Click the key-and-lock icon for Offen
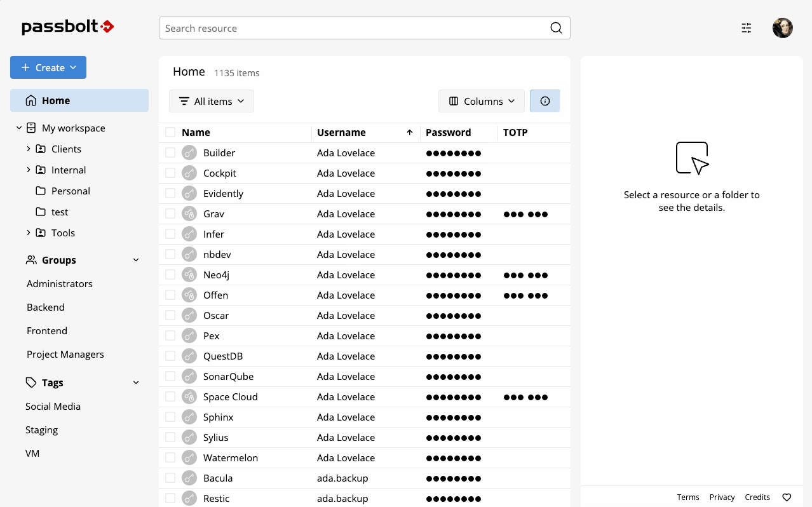Screen dimensions: 812x507 (189, 295)
